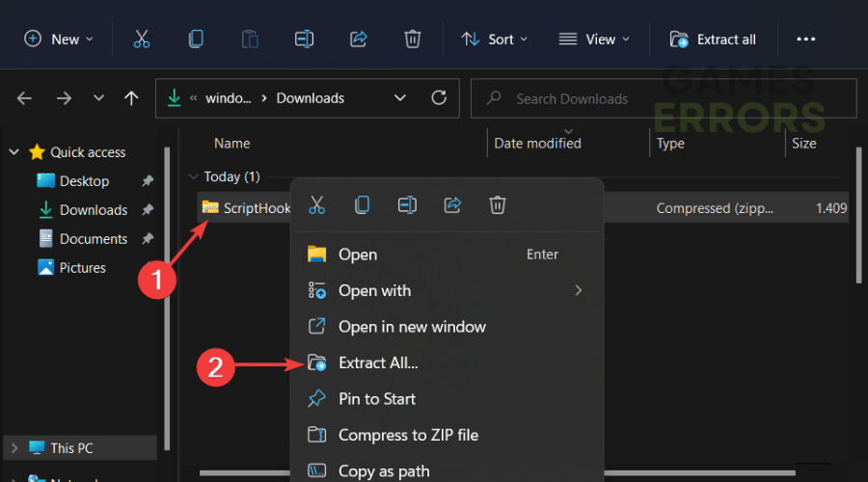Open the New item dropdown
Image resolution: width=868 pixels, height=482 pixels.
tap(60, 39)
